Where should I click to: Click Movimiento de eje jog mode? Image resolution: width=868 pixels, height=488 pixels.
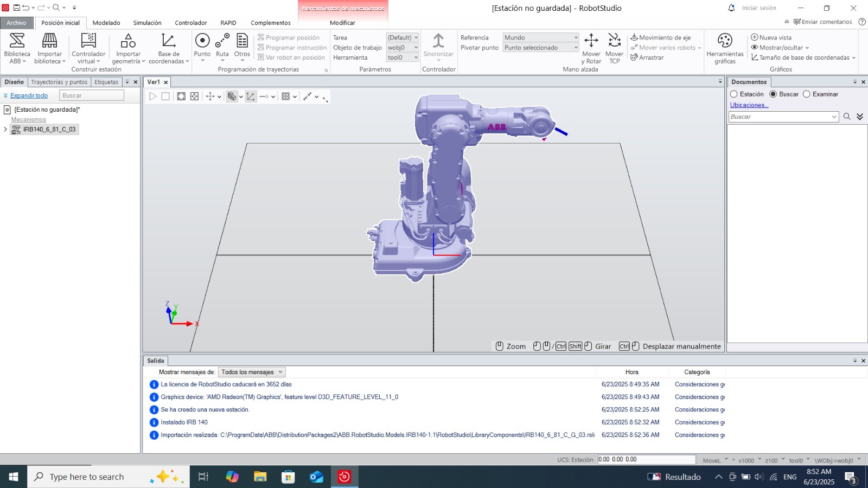point(660,37)
